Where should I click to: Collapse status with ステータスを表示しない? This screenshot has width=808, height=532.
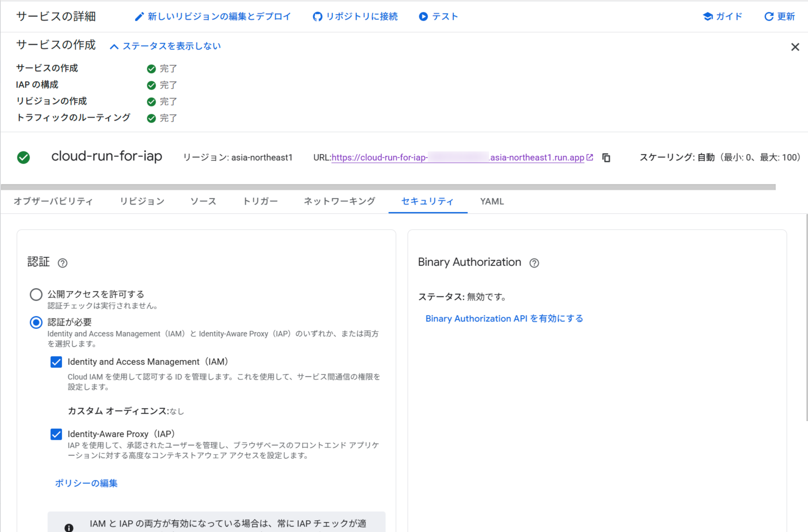(165, 46)
